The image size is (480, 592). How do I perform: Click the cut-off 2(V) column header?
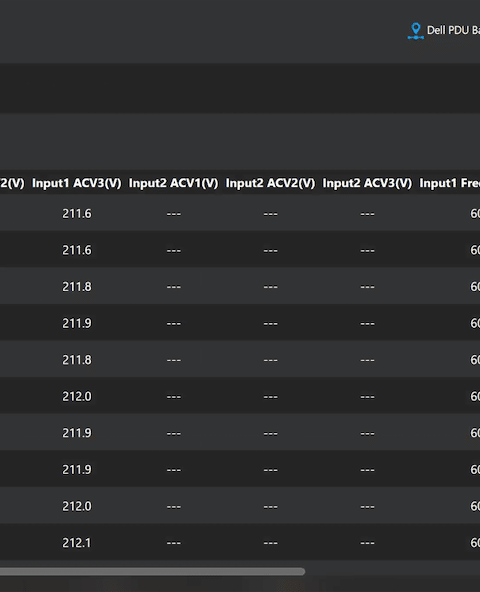(12, 183)
